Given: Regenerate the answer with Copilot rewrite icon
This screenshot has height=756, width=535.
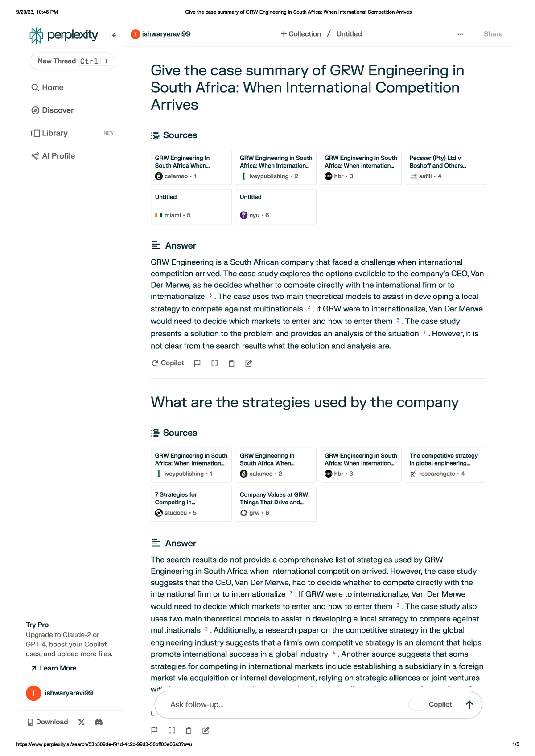Looking at the screenshot, I should [x=168, y=363].
